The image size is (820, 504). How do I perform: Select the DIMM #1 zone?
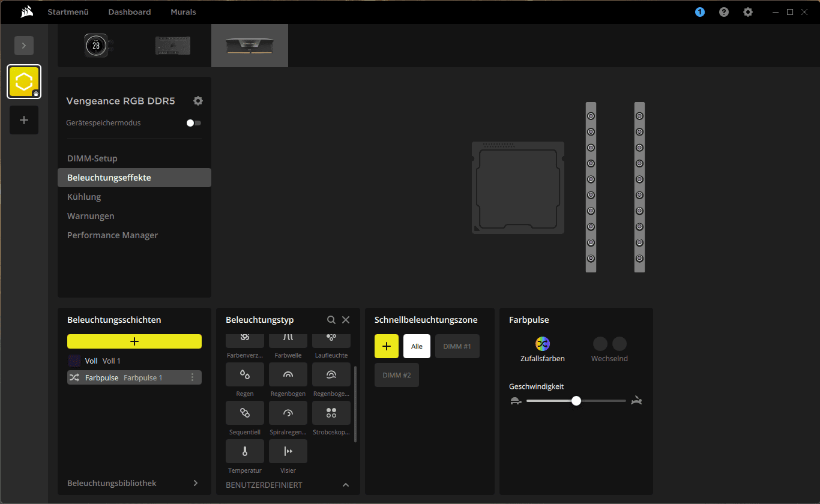coord(457,346)
